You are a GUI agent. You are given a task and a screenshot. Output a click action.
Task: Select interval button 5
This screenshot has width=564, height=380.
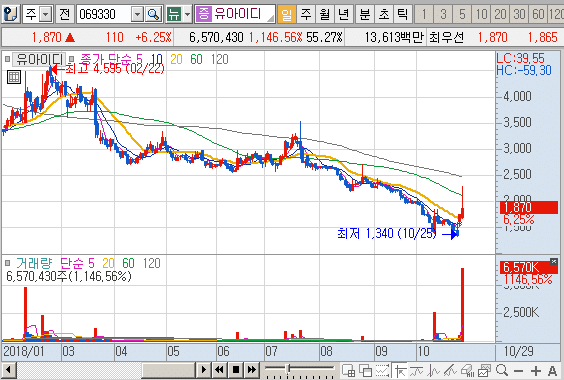pyautogui.click(x=462, y=14)
